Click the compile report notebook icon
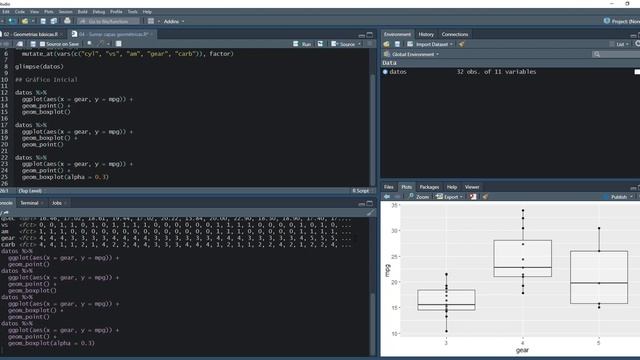Viewport: 640px width, 360px height. pos(118,44)
